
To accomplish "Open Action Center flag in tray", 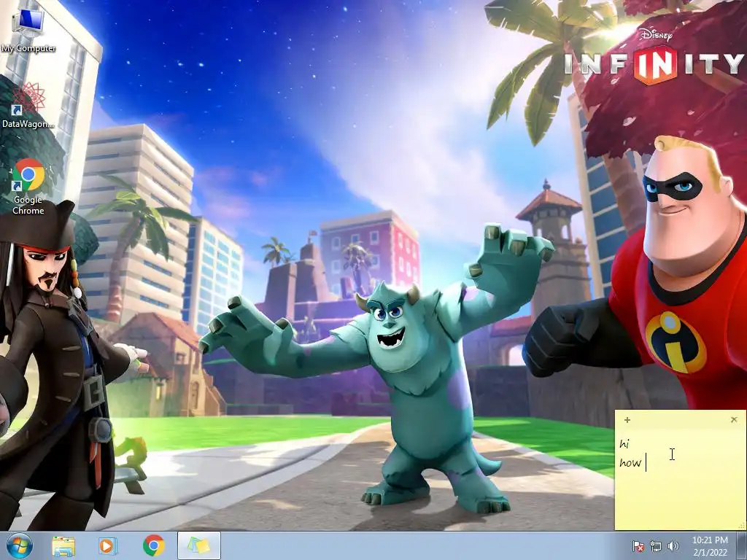I will 638,546.
